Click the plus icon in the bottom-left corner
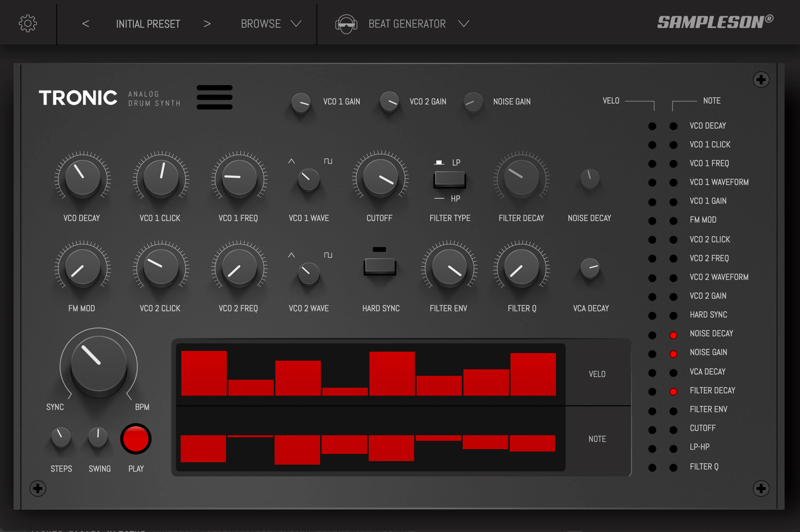 point(38,488)
